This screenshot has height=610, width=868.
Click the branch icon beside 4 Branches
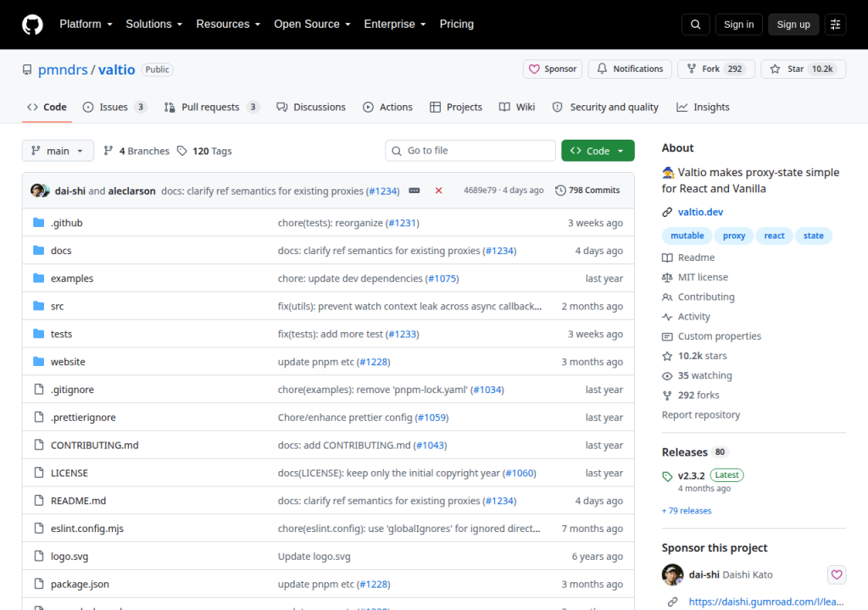(108, 151)
